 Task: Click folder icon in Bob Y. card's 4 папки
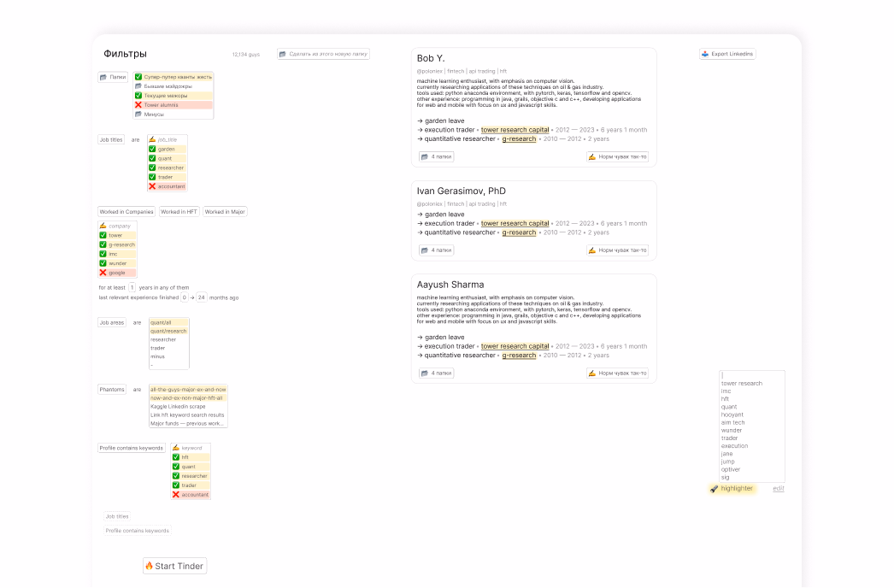coord(424,157)
